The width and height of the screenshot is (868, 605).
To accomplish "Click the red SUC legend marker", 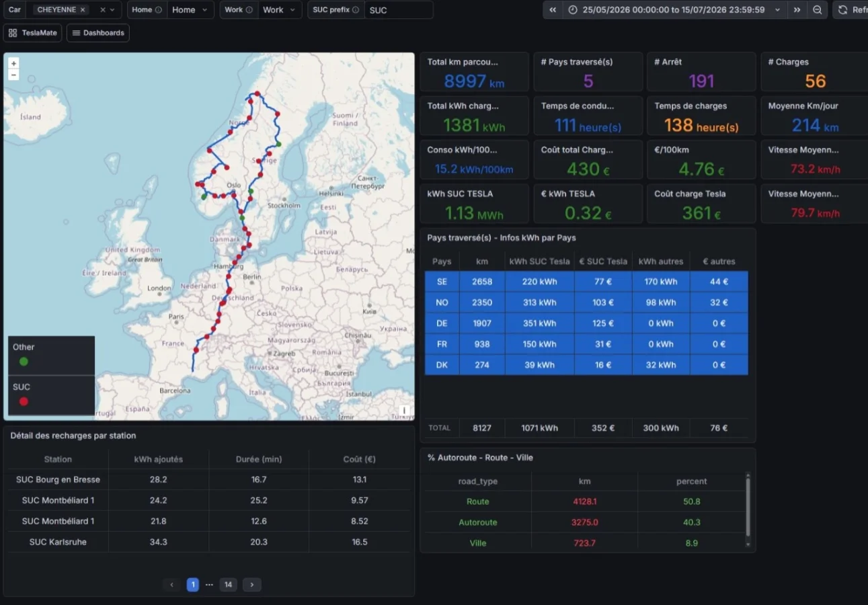I will point(24,401).
